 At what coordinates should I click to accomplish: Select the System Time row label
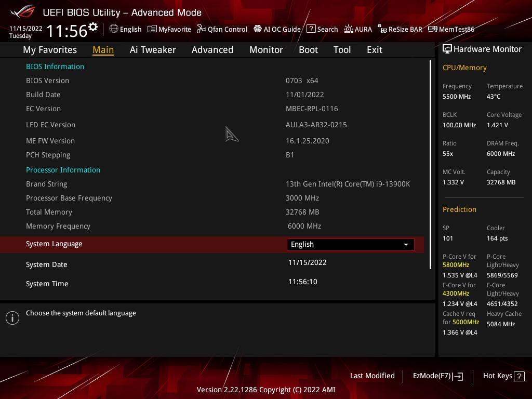click(47, 284)
